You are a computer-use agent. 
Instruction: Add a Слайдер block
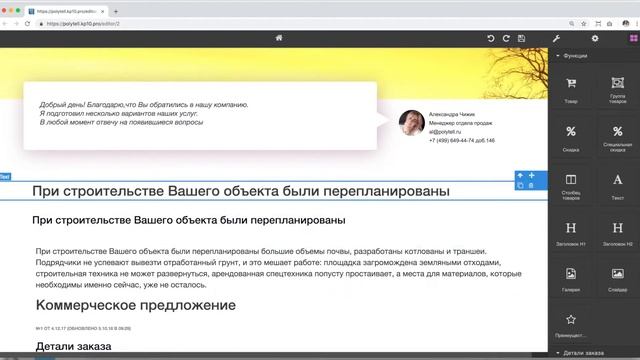pos(618,279)
